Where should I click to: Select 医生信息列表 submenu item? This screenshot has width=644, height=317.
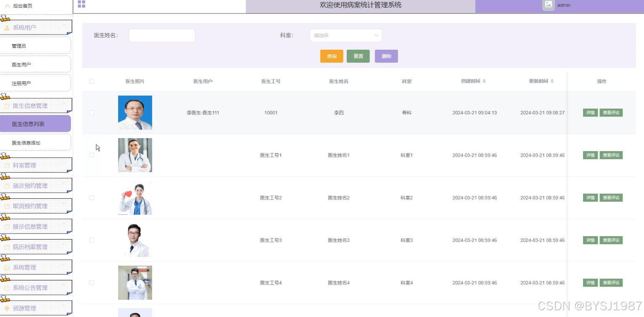point(35,124)
